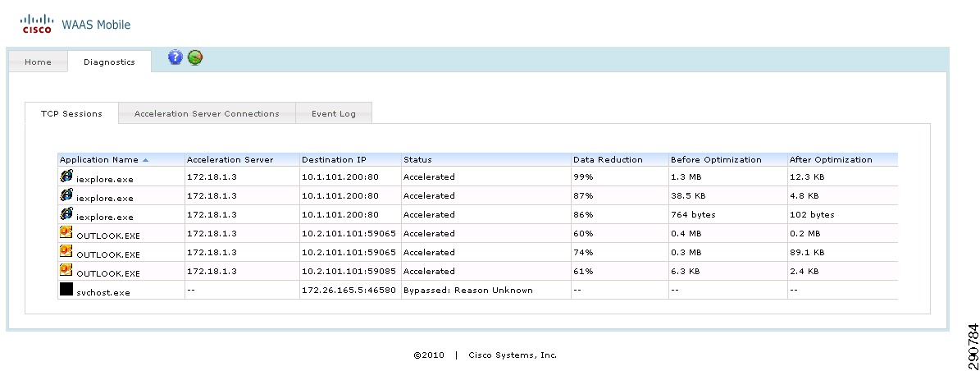Viewport: 980px width, 371px height.
Task: Show the Event Log tab
Action: tap(334, 113)
